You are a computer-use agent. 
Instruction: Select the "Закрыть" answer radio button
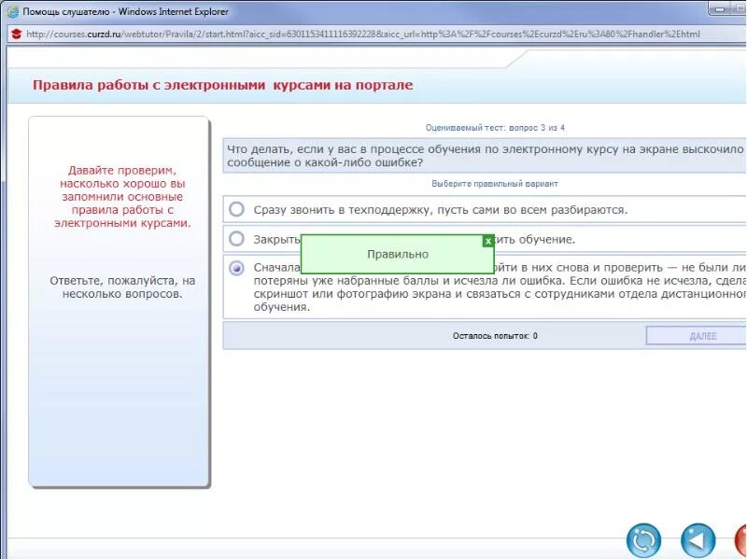tap(237, 239)
